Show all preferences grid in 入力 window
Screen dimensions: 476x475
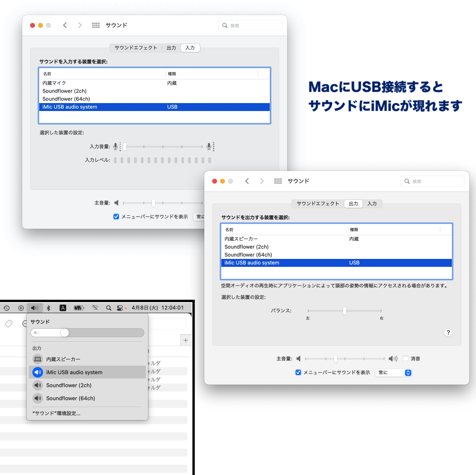96,25
